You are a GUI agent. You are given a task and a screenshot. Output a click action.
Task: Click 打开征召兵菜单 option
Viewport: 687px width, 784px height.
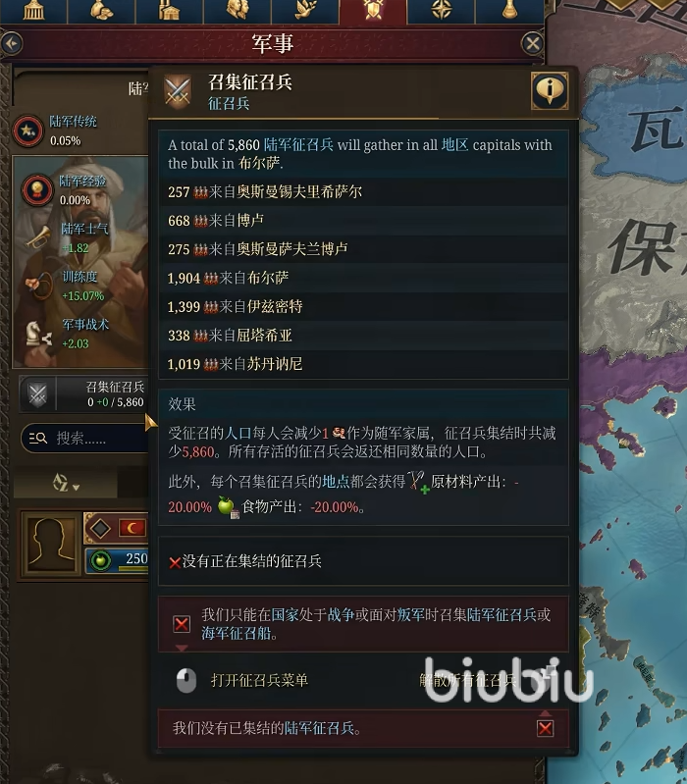click(259, 680)
